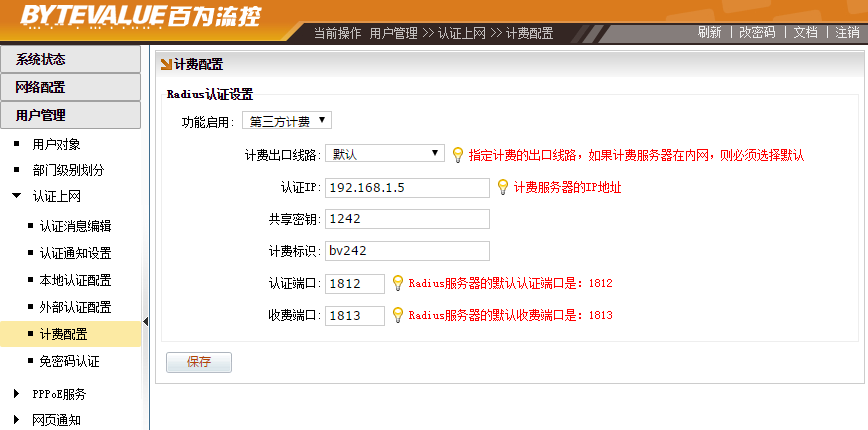Image resolution: width=868 pixels, height=430 pixels.
Task: Expand the PPPoE服务 tree section
Action: point(17,394)
